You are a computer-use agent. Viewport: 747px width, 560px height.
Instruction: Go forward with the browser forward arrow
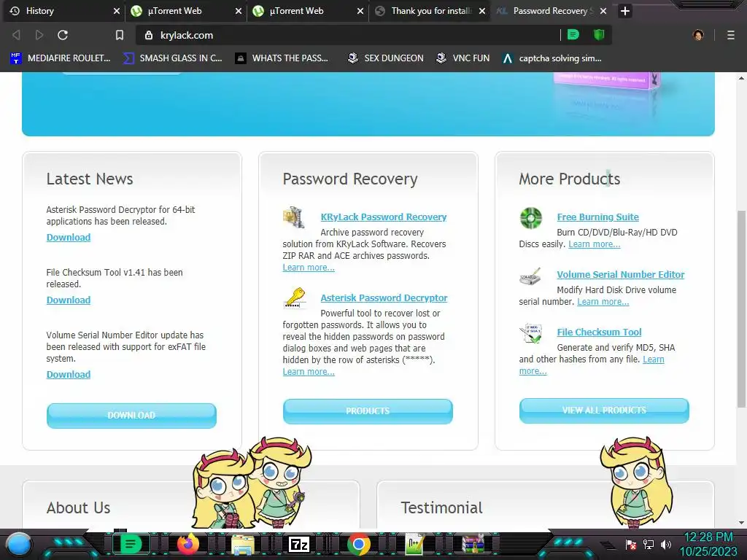(x=39, y=35)
